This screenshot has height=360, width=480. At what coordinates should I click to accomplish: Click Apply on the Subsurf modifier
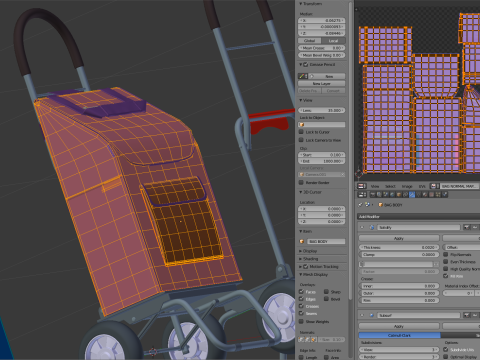399,326
